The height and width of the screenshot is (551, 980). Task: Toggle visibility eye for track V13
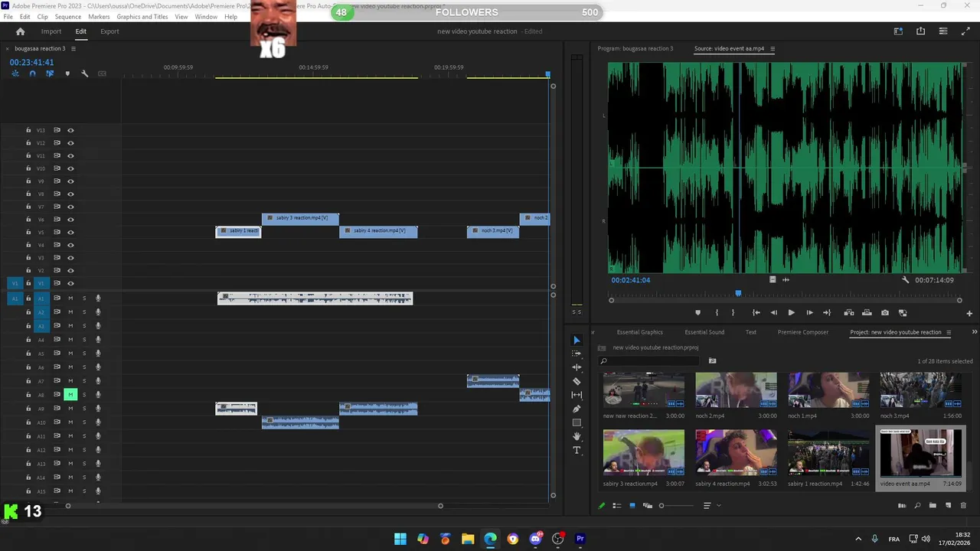(70, 130)
